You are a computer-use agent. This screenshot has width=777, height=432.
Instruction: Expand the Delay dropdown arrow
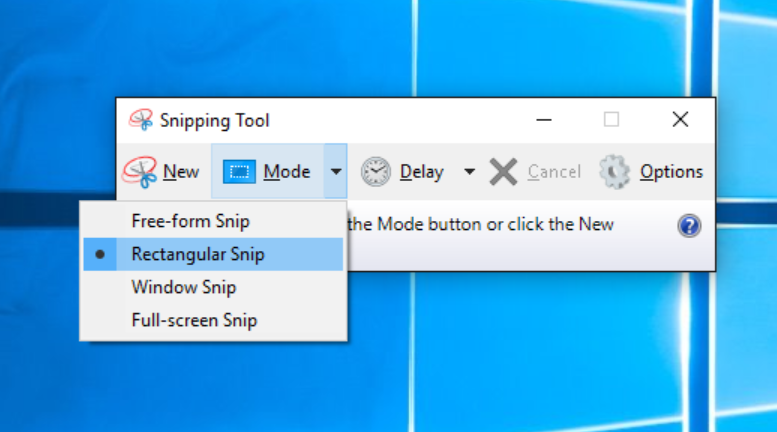469,172
